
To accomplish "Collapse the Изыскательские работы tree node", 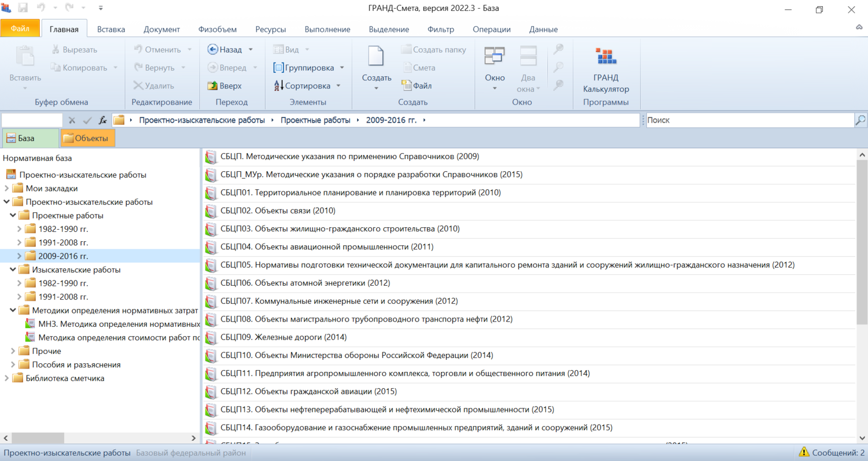I will pyautogui.click(x=13, y=270).
